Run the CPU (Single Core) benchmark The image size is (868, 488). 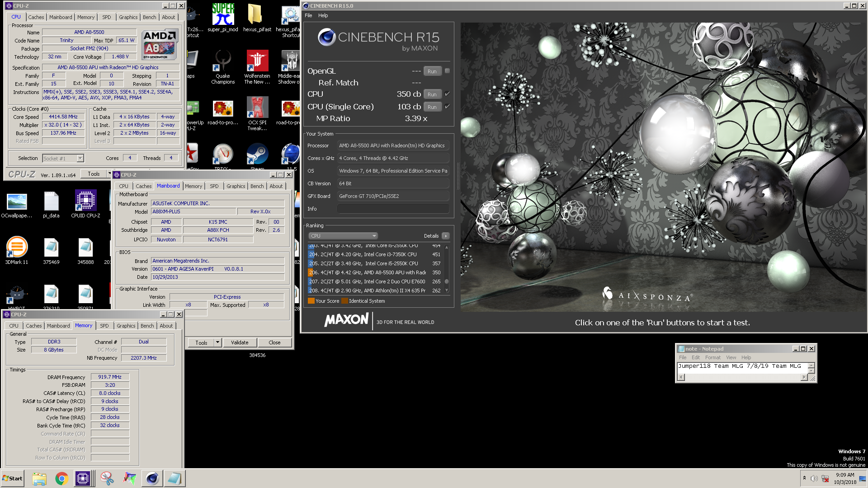[x=432, y=107]
